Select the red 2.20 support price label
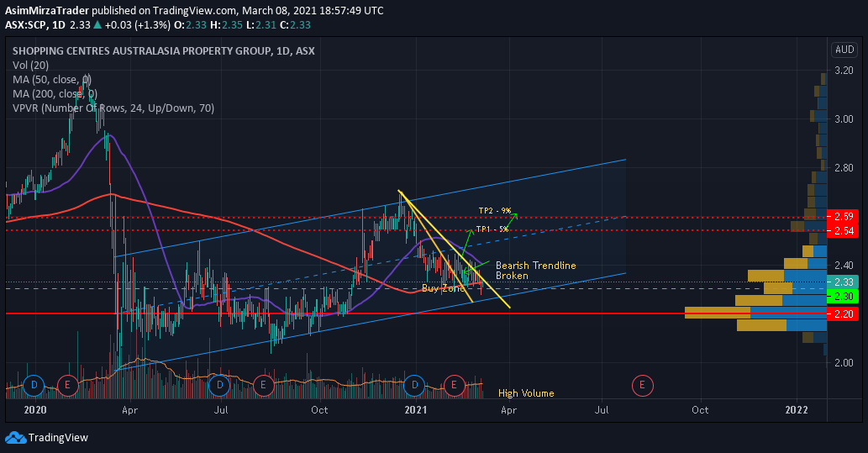 [x=843, y=314]
